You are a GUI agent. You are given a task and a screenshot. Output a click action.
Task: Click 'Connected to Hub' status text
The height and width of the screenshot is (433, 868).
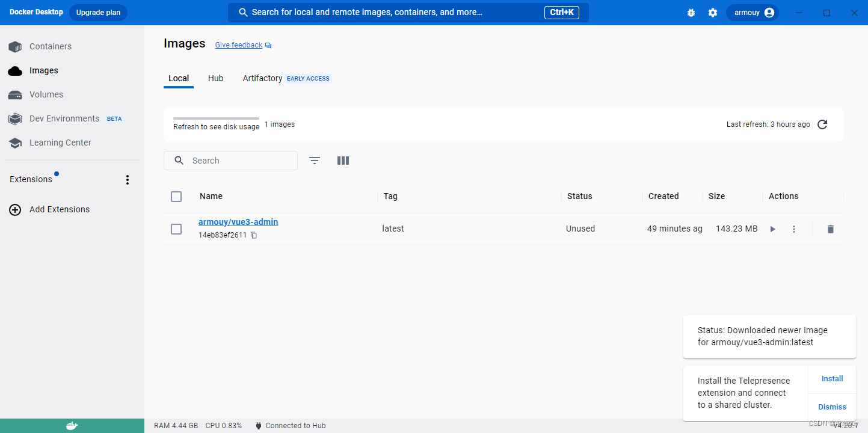(x=295, y=426)
